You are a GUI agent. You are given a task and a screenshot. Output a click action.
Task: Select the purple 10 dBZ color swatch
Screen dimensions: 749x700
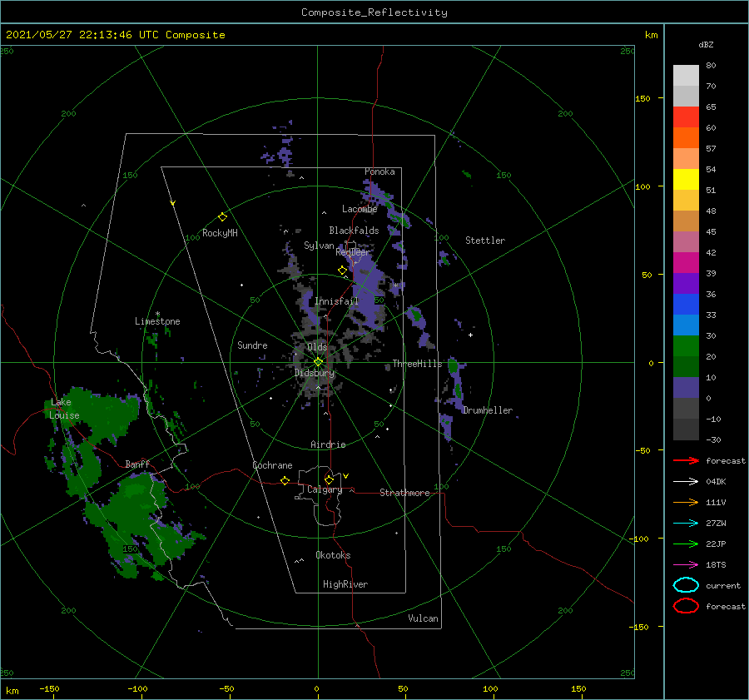tap(686, 388)
